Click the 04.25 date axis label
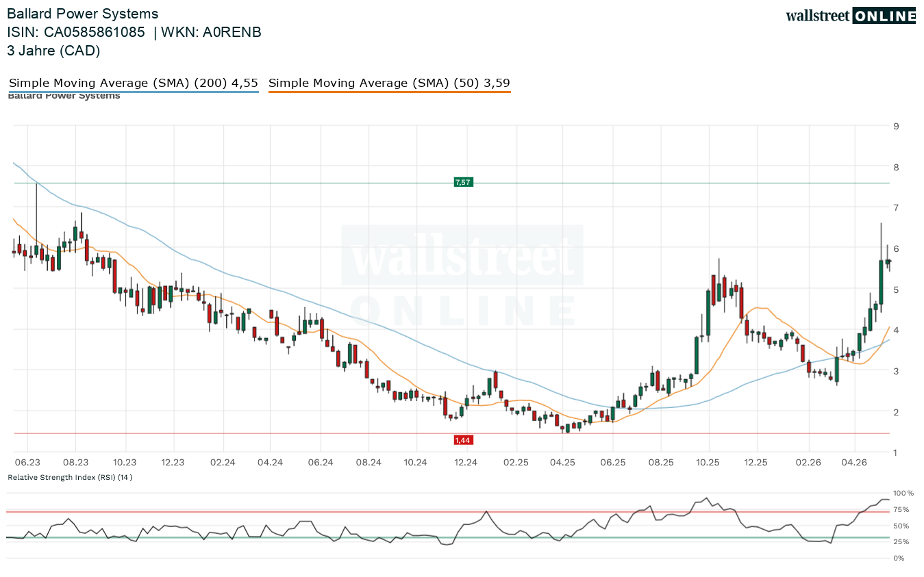Viewport: 924px width, 577px height. [562, 463]
